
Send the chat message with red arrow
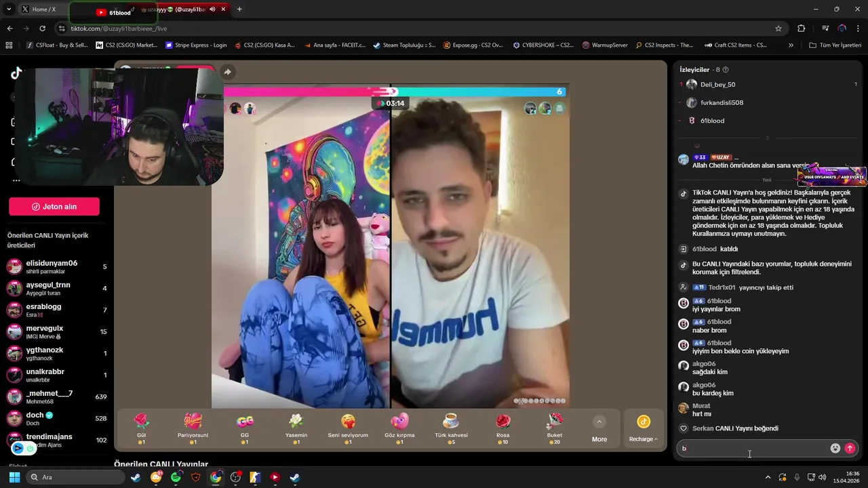(x=850, y=448)
